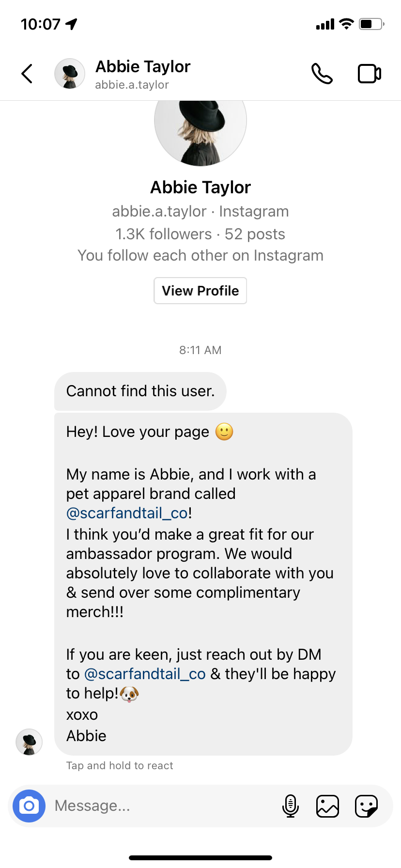401x868 pixels.
Task: Tap the abbie.a.taylor username in header
Action: 132,85
